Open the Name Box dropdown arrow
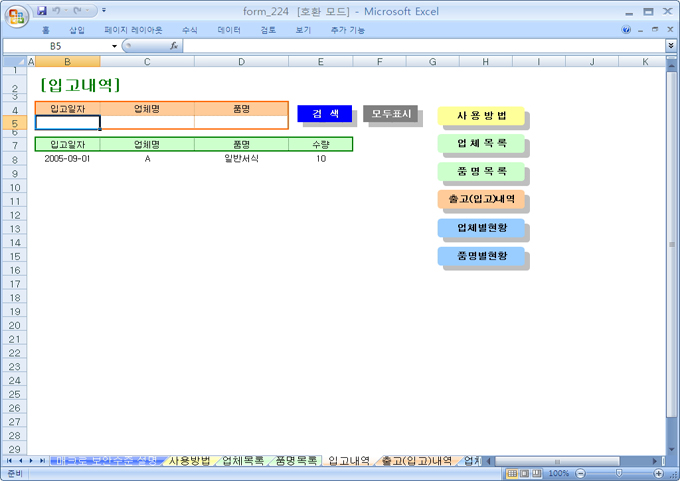The image size is (680, 481). (114, 46)
